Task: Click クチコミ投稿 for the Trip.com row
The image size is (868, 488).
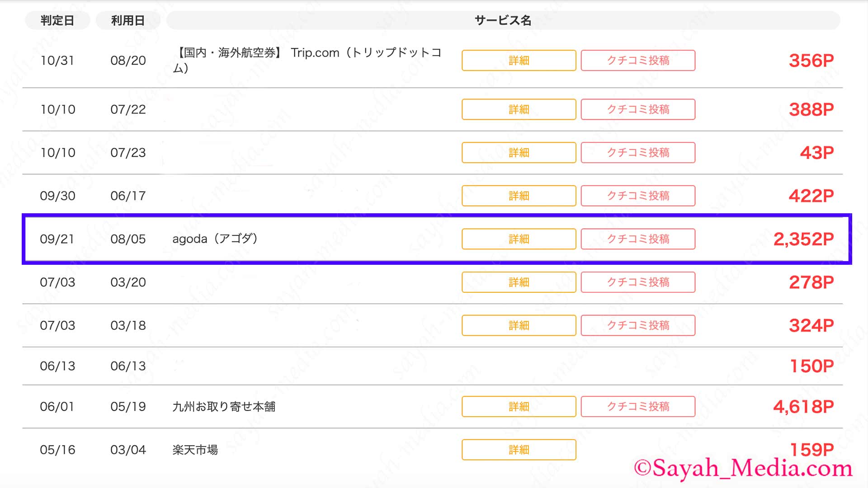Action: point(638,61)
